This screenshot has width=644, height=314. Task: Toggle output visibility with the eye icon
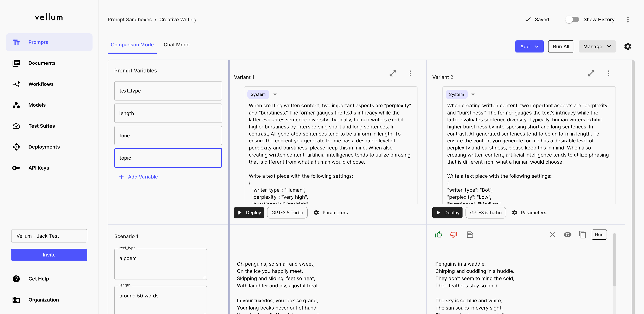point(567,235)
